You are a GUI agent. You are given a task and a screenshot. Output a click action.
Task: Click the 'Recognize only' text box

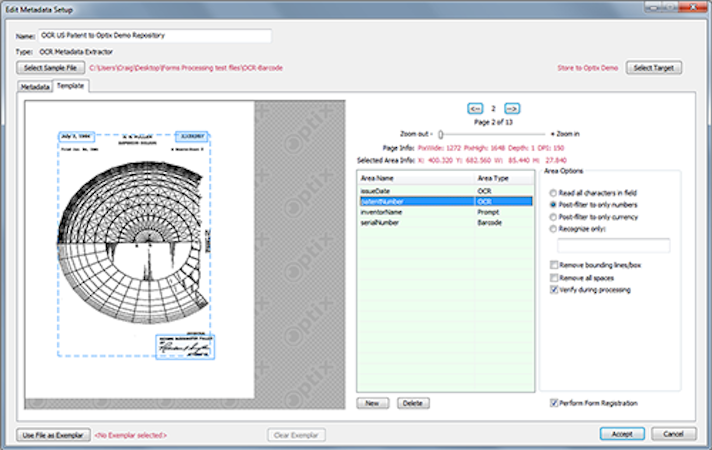(x=613, y=246)
